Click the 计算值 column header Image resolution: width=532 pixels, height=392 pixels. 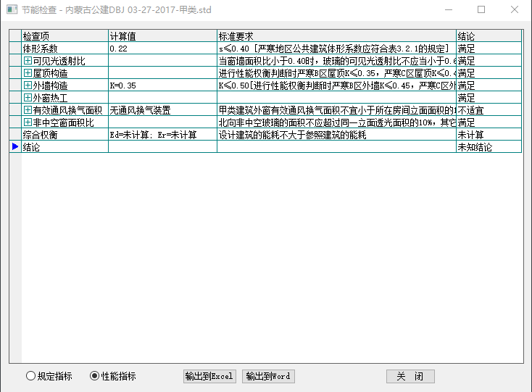(x=162, y=36)
